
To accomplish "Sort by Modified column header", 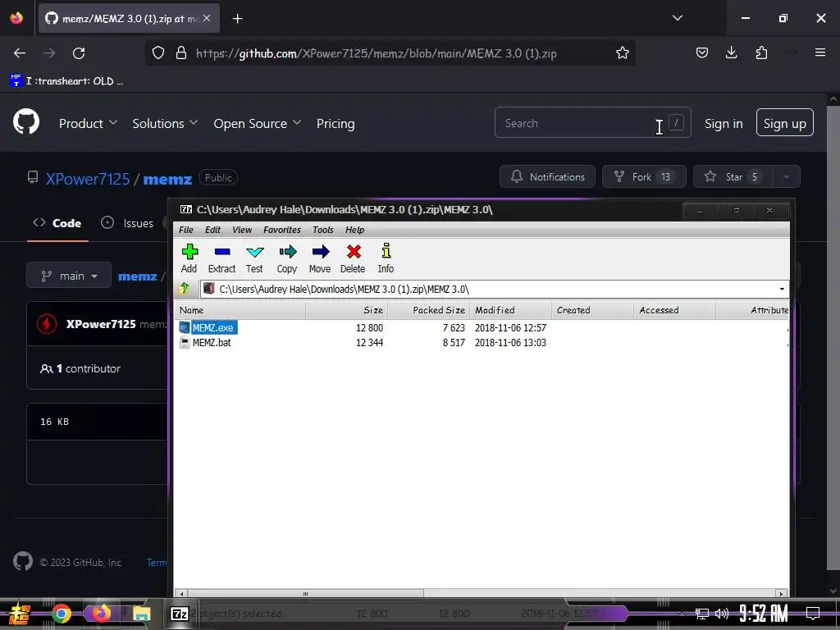I will pos(510,310).
